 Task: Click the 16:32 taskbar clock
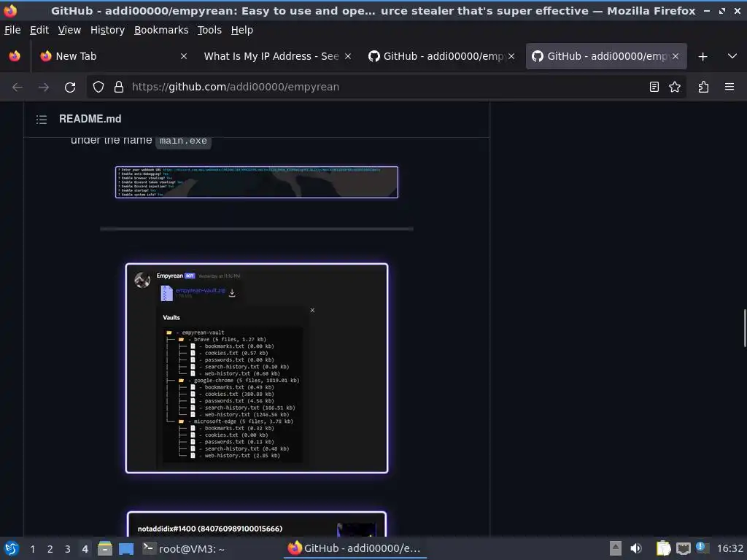(x=729, y=549)
